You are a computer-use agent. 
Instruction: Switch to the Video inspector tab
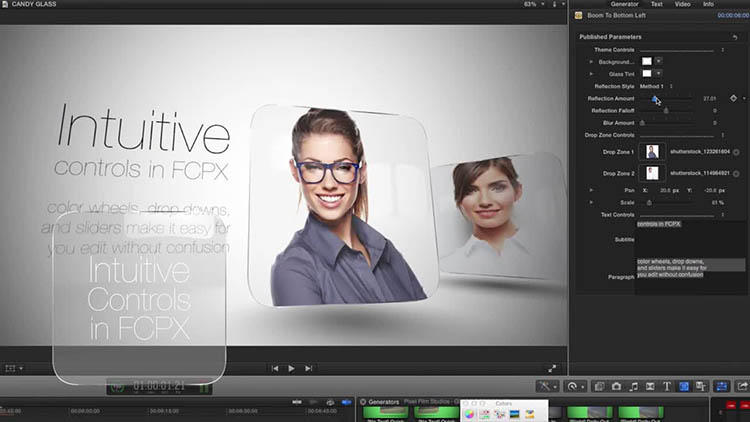(682, 4)
